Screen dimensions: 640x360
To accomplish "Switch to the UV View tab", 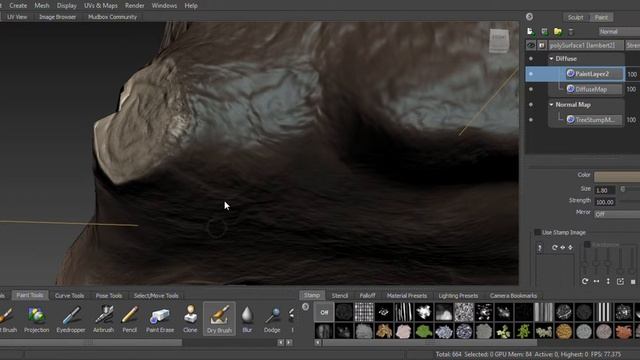I will (x=17, y=17).
